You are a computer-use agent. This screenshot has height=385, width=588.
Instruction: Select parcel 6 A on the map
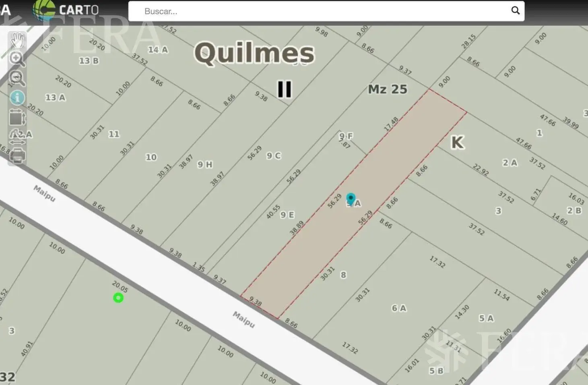[x=399, y=308]
